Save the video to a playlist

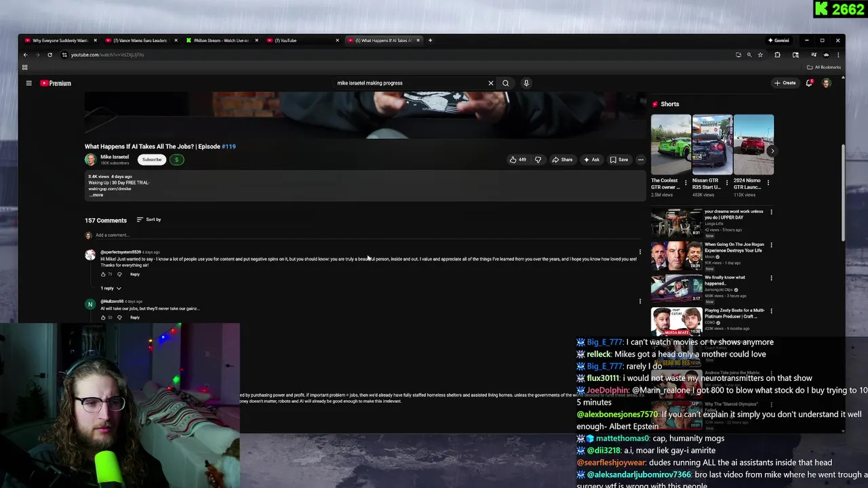point(618,160)
